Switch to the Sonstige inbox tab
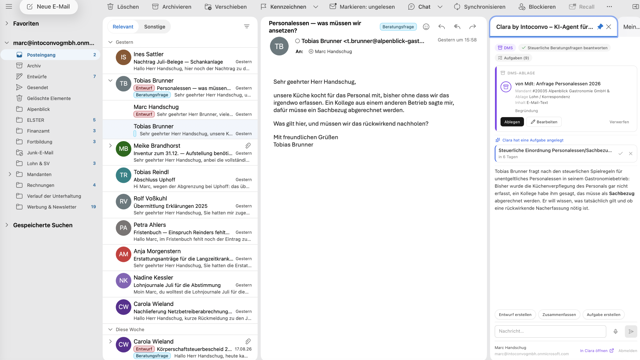This screenshot has height=360, width=640. coord(154,27)
